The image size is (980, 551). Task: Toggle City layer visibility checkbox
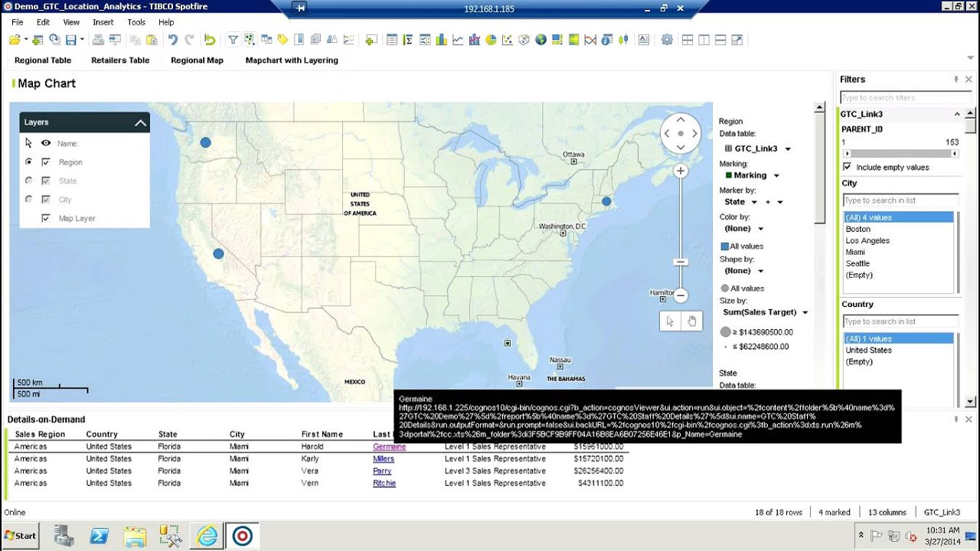46,200
